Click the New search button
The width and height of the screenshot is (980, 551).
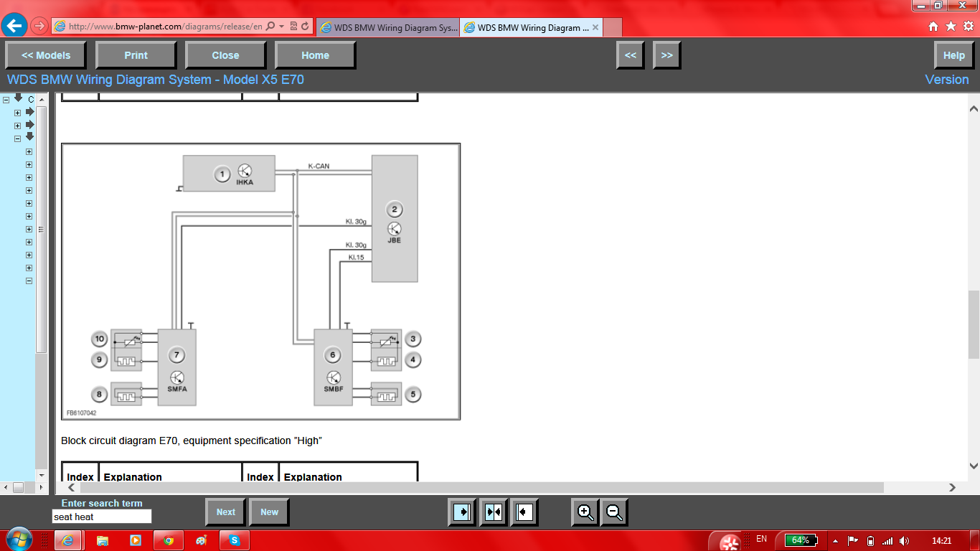coord(270,512)
